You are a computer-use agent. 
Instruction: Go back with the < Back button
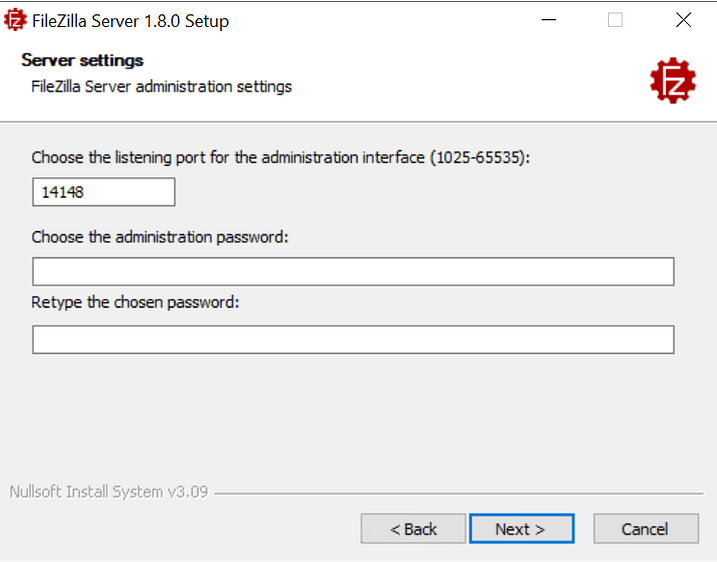point(413,529)
